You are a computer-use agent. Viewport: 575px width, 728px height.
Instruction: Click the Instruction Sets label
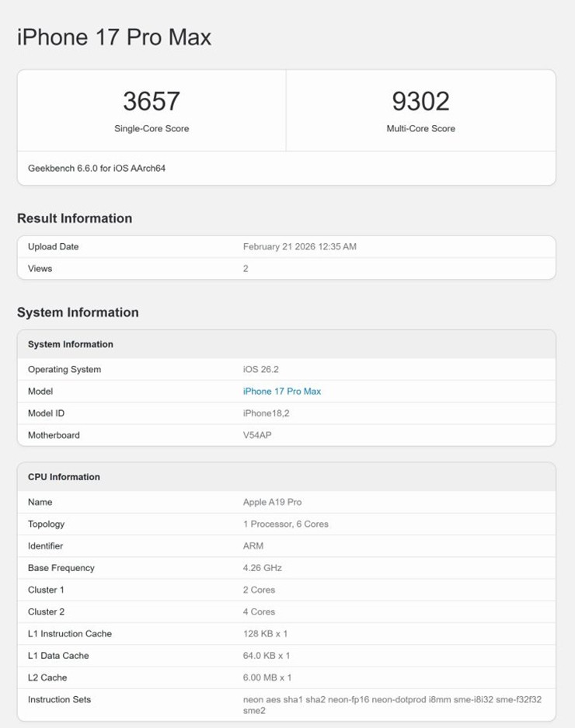(60, 699)
